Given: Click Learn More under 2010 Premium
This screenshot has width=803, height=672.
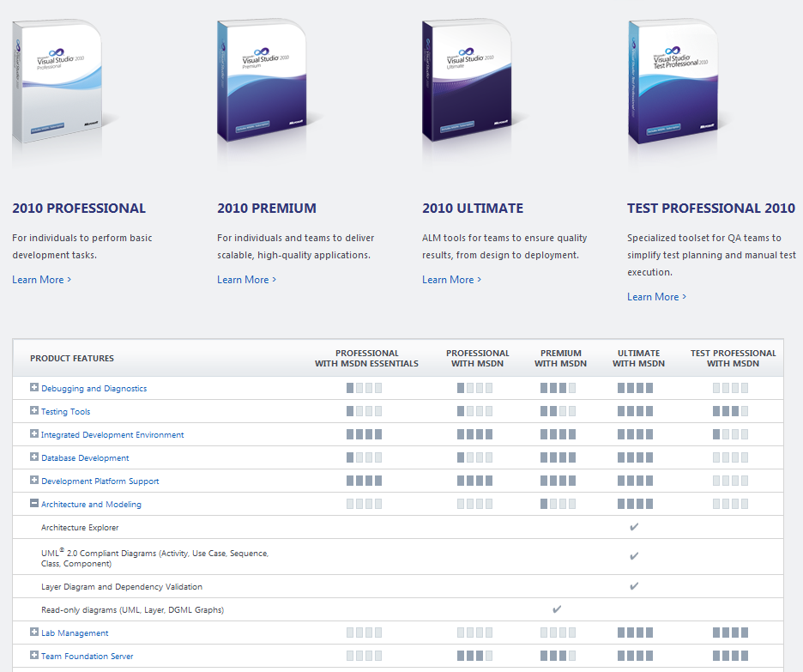Looking at the screenshot, I should [246, 280].
